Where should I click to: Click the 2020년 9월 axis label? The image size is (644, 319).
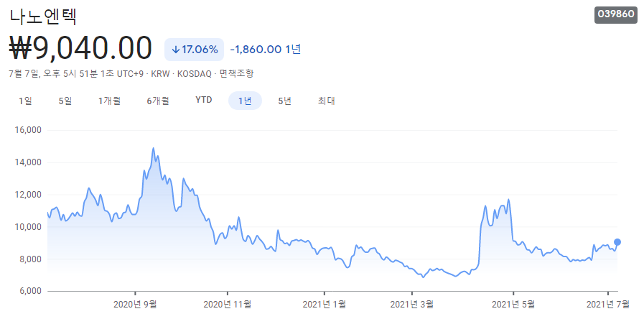point(135,304)
